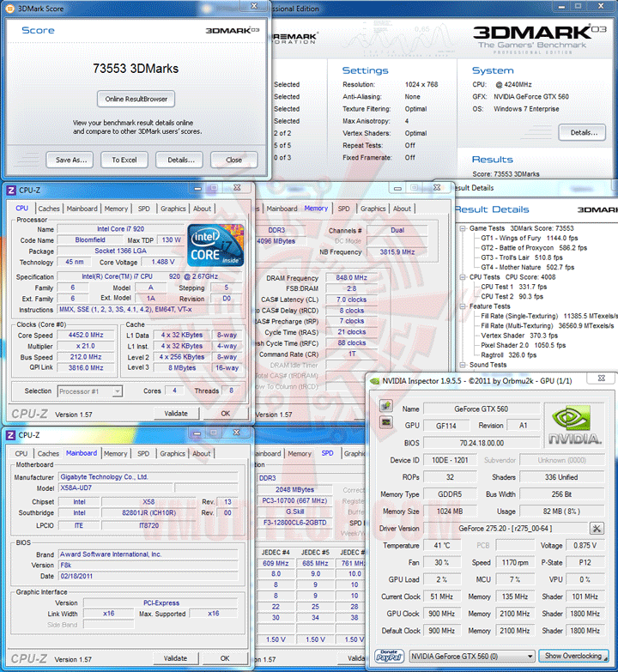The image size is (618, 672).
Task: Select the CPU tab in CPU-Z mainboard window
Action: 21,453
